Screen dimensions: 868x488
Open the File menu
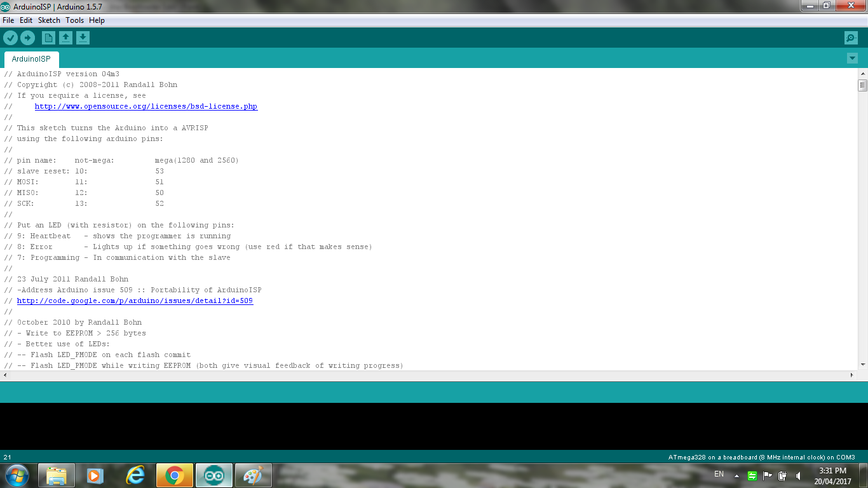pos(8,20)
